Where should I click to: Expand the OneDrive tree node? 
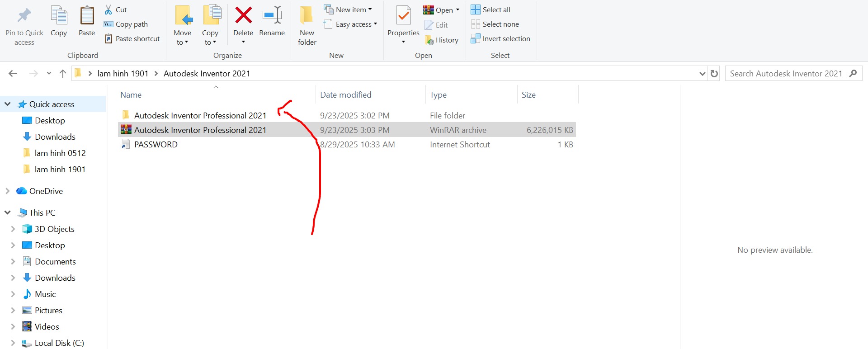click(x=8, y=191)
